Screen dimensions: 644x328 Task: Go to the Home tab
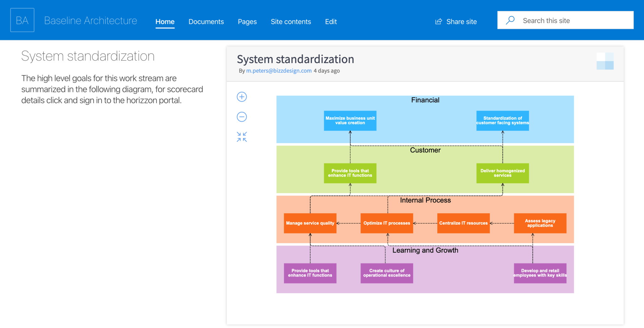coord(165,22)
